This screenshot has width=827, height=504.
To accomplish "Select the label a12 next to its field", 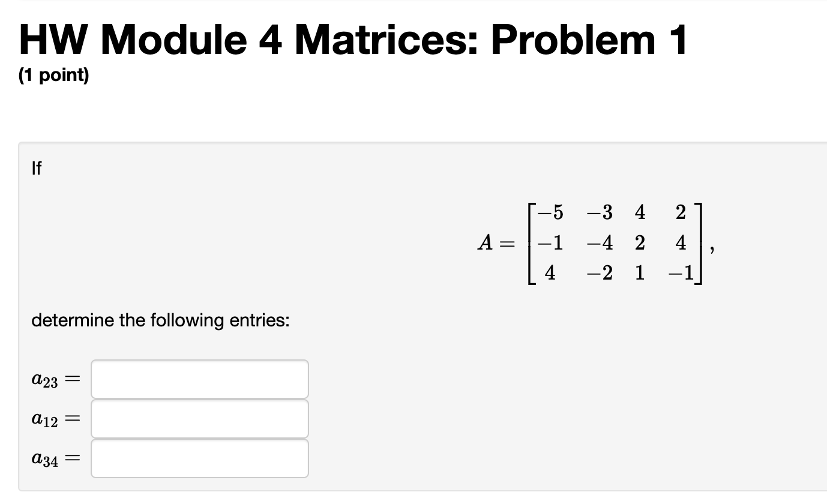I will pos(45,418).
